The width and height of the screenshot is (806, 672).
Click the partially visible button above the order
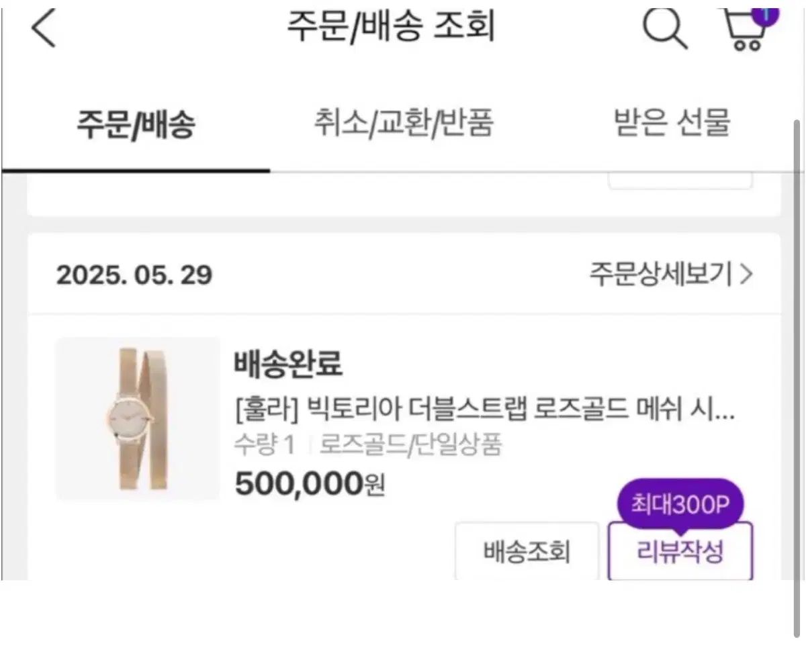[679, 180]
